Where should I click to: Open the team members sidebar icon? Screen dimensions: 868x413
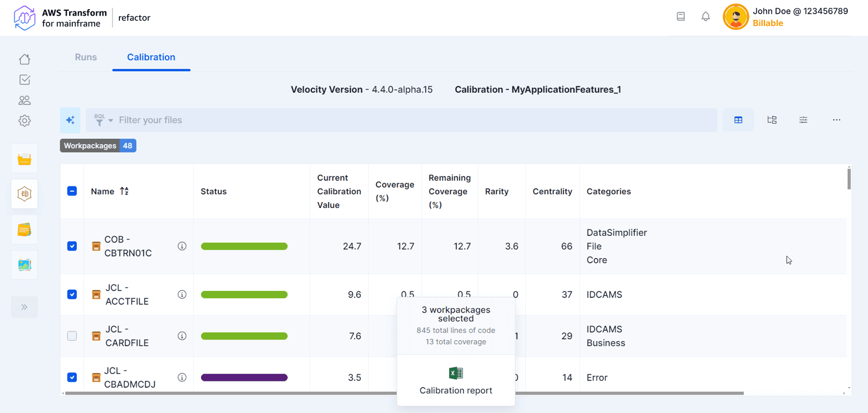click(x=25, y=100)
